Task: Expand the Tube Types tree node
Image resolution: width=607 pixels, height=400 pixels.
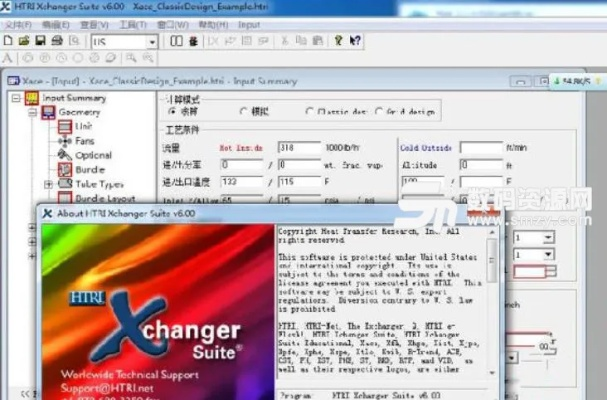Action: coord(49,184)
